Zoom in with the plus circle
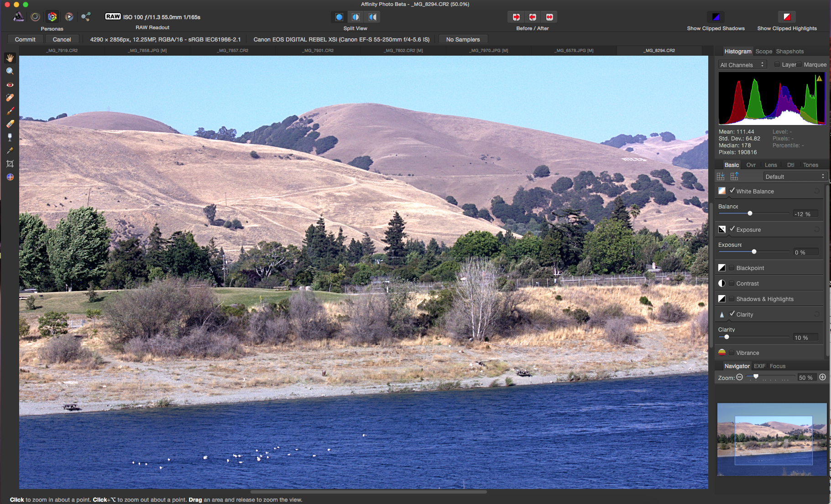This screenshot has height=504, width=831. point(822,377)
